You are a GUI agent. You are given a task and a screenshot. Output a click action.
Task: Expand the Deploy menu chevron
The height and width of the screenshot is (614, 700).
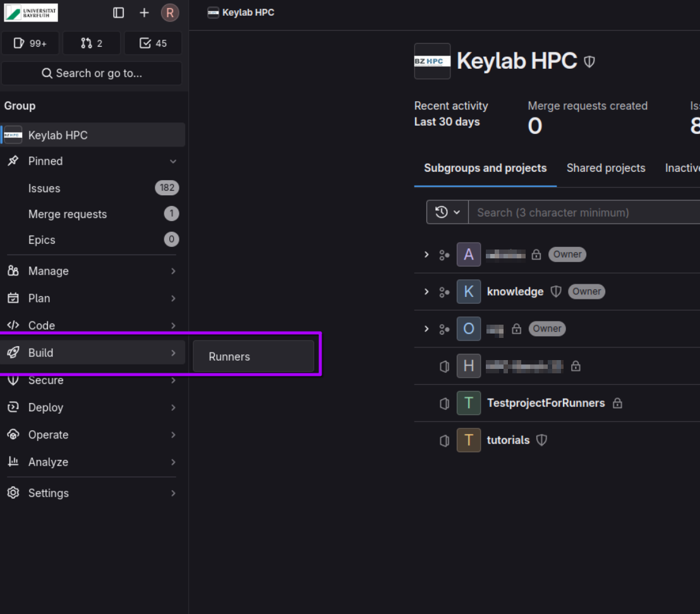point(173,407)
